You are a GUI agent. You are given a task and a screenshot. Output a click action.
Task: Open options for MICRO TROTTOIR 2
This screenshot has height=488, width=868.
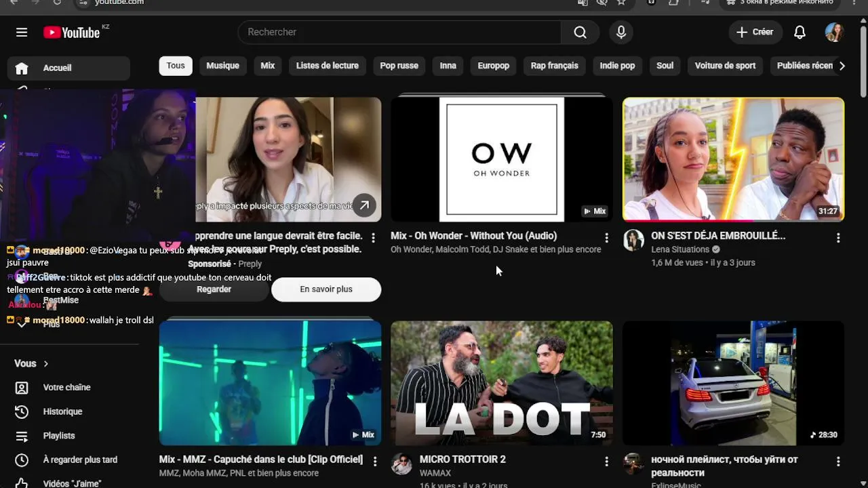(x=606, y=462)
